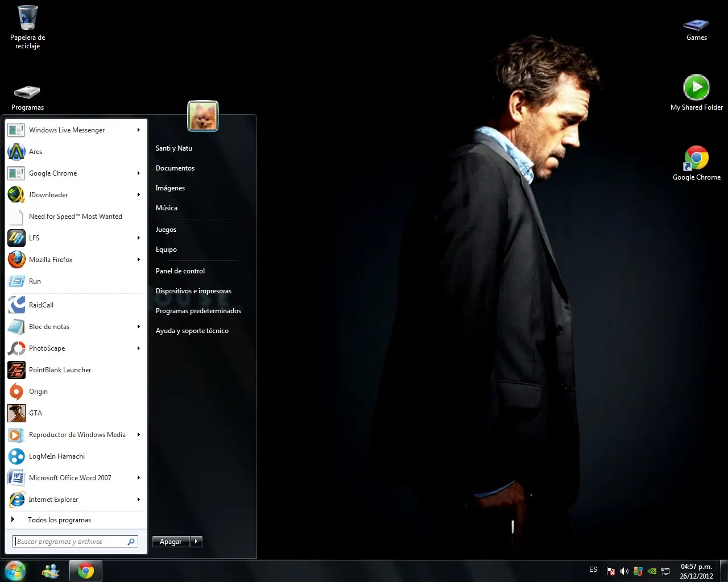Expand the Mozilla Firefox submenu arrow
Viewport: 728px width, 582px height.
coord(138,260)
